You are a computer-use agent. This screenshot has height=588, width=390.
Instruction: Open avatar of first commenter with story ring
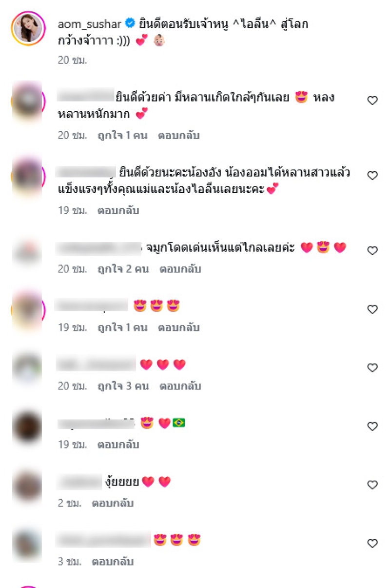(x=28, y=101)
